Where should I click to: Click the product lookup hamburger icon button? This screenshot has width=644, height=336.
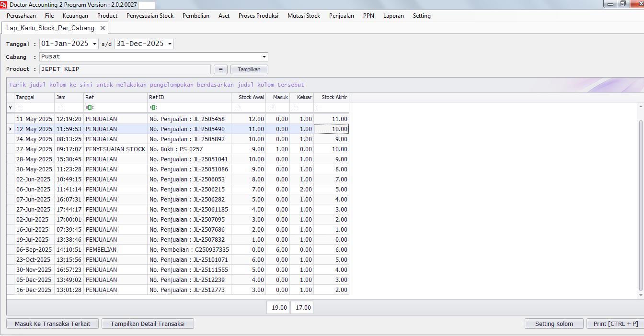pos(220,69)
